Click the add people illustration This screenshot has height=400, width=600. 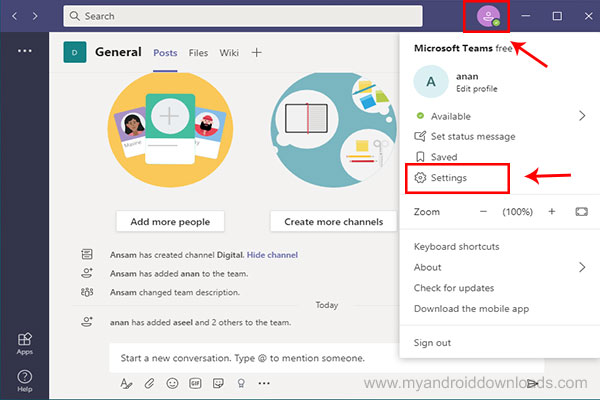point(170,130)
